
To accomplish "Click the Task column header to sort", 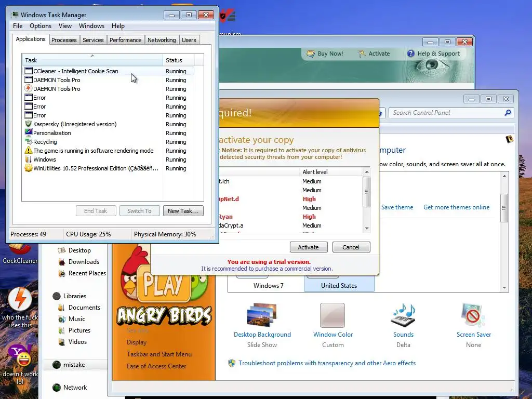I will (x=92, y=60).
